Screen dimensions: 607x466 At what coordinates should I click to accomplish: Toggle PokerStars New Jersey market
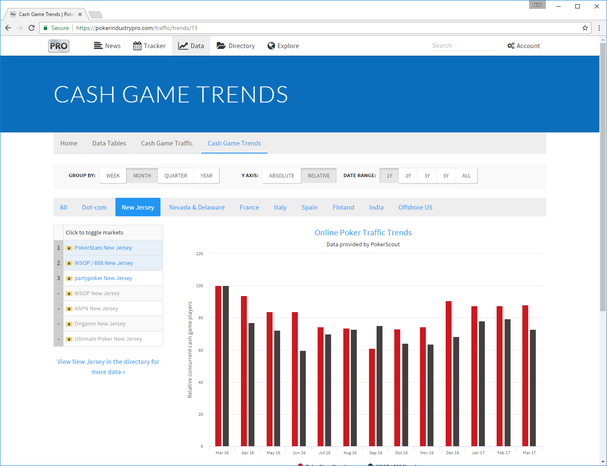pos(108,248)
